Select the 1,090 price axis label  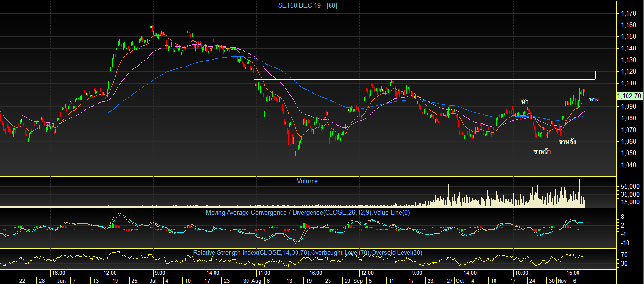(628, 106)
